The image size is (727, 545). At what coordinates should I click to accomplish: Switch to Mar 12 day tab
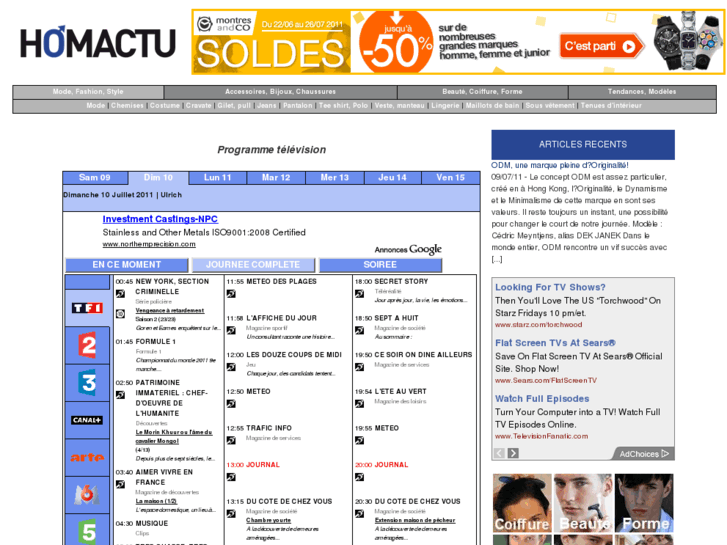(x=276, y=178)
